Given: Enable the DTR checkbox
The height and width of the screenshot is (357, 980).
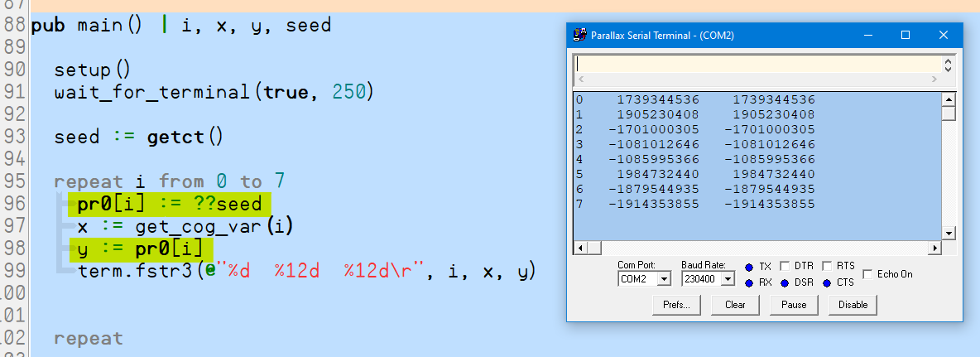Looking at the screenshot, I should click(x=785, y=266).
